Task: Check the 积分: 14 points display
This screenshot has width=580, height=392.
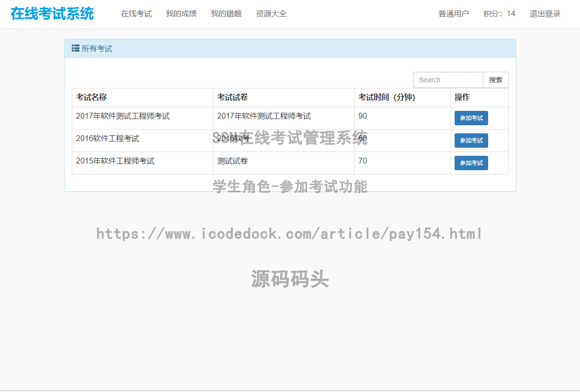Action: 499,14
